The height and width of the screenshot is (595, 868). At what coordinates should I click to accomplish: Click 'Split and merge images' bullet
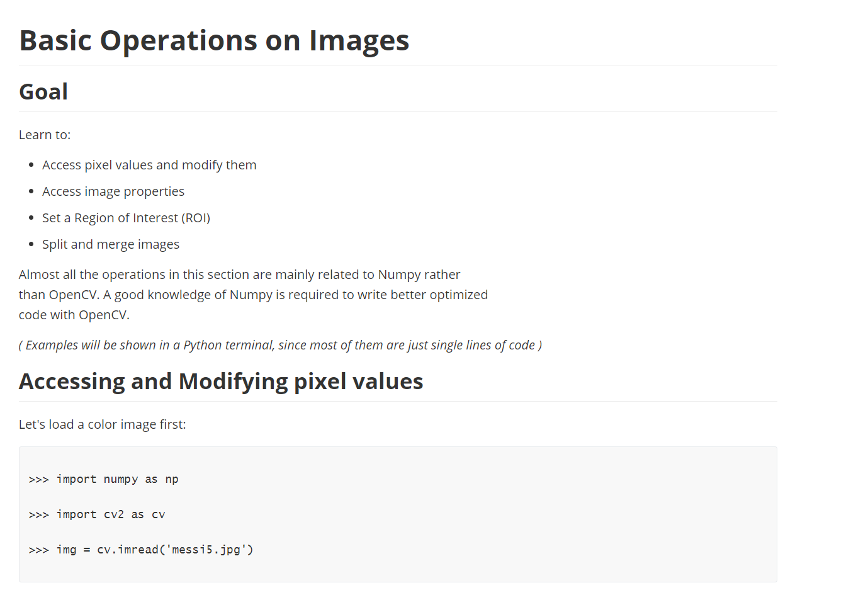pos(111,244)
